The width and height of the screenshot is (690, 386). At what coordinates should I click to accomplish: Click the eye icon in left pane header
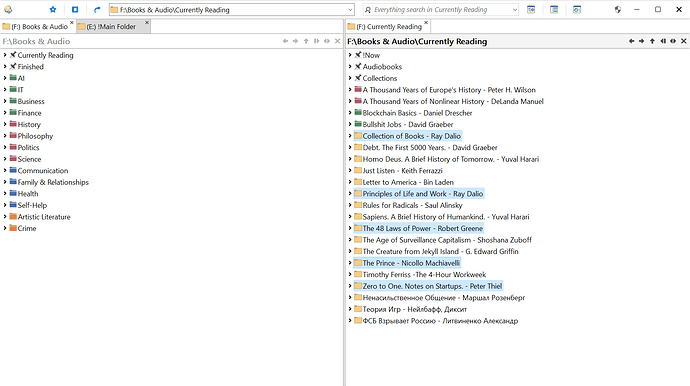point(327,41)
